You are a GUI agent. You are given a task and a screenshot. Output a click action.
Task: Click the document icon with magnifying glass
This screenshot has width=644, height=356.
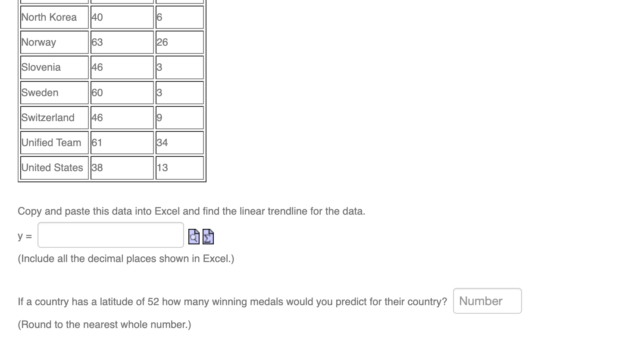coord(194,237)
